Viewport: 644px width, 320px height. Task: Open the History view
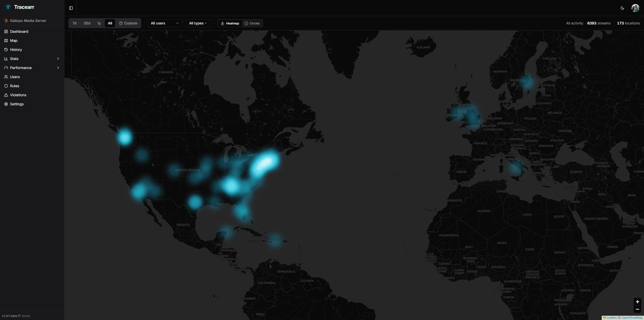16,49
